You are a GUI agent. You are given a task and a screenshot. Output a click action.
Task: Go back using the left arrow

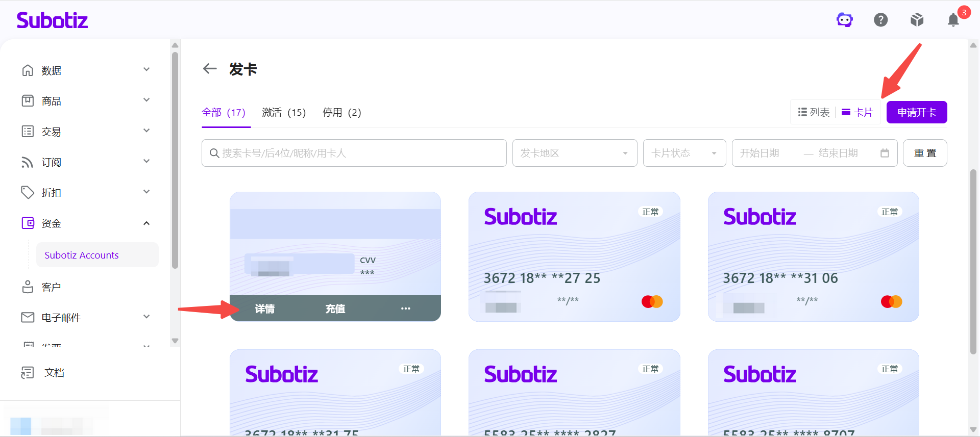pyautogui.click(x=210, y=69)
